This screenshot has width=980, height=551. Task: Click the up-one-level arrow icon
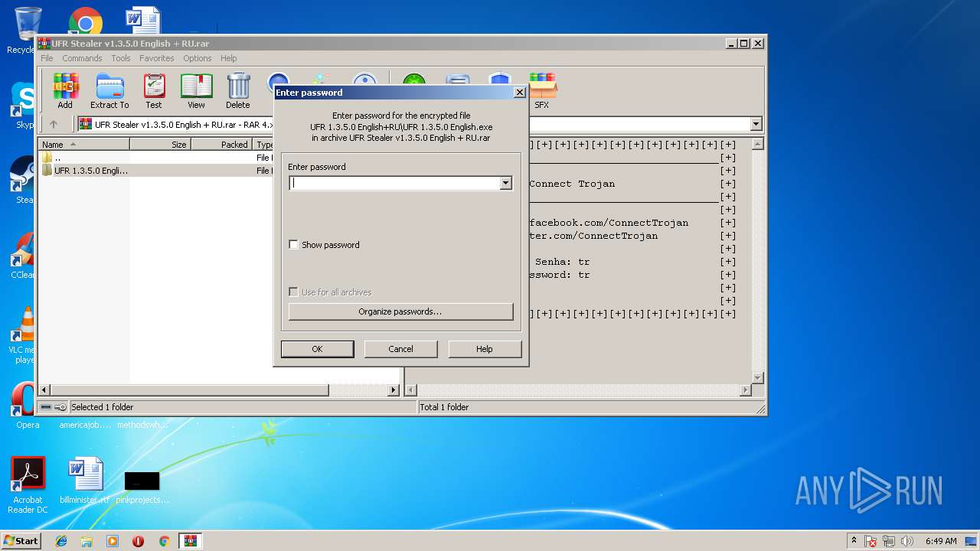tap(54, 124)
